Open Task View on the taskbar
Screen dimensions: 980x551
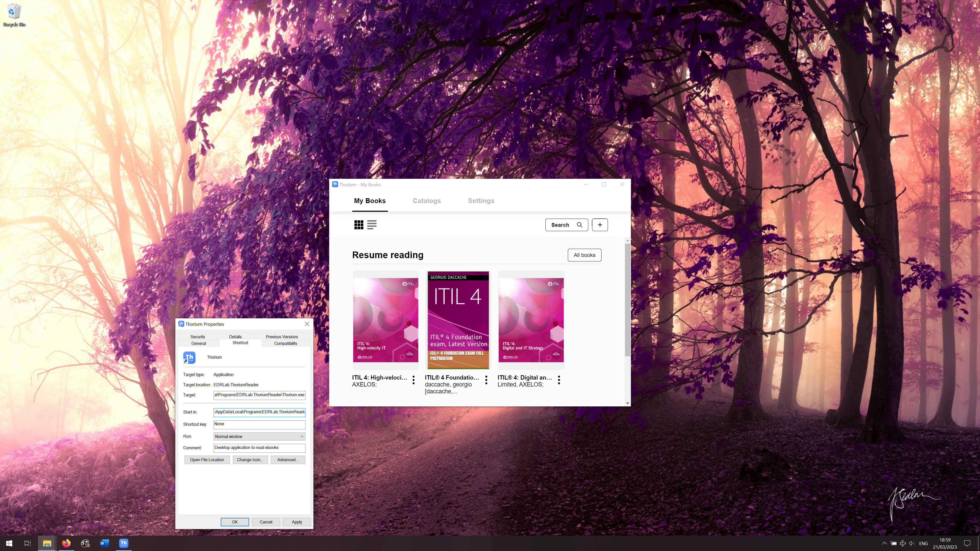click(x=27, y=543)
